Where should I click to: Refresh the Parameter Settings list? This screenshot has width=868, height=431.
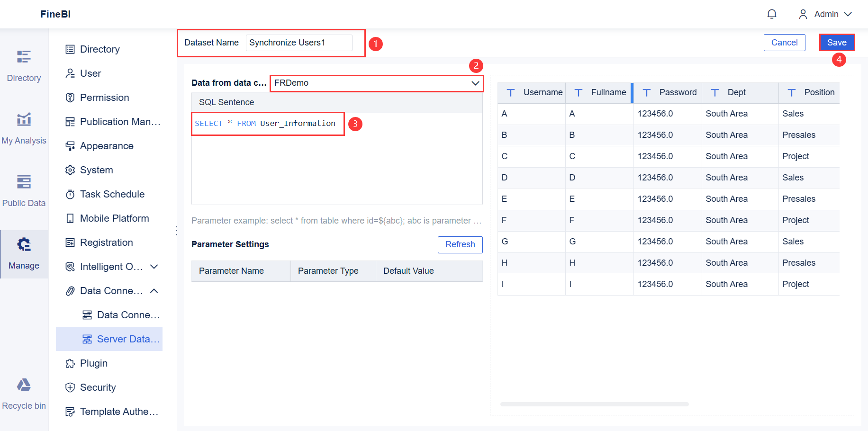coord(460,244)
